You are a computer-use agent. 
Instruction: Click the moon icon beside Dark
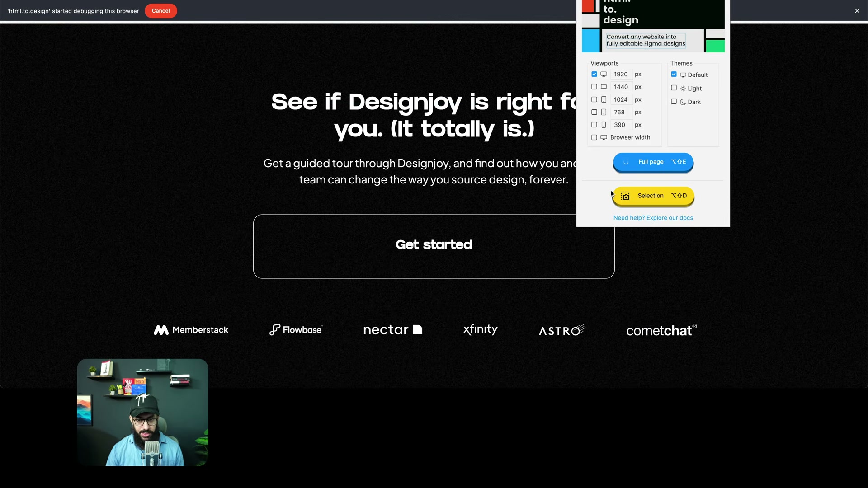click(683, 102)
